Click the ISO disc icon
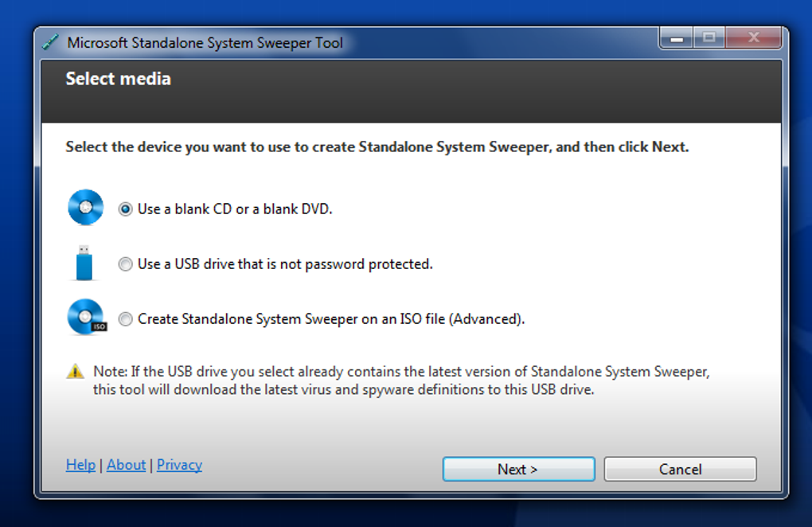Viewport: 812px width, 527px height. click(x=86, y=317)
